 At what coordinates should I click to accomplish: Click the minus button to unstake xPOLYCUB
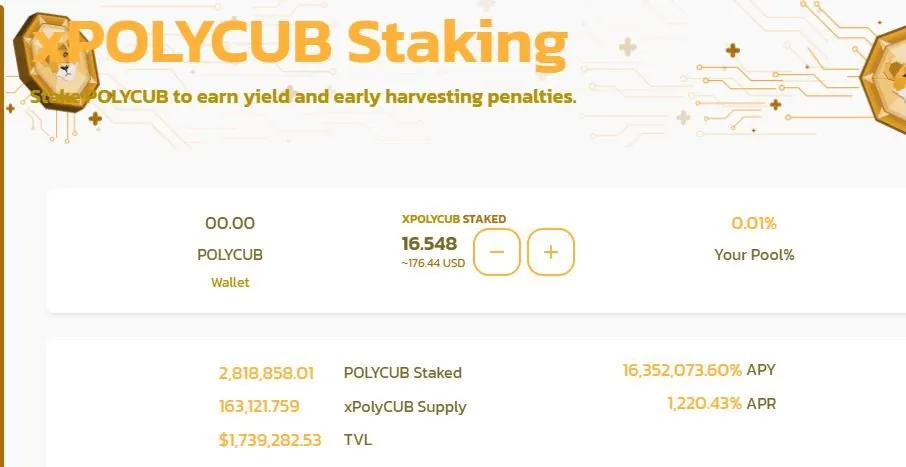tap(497, 252)
